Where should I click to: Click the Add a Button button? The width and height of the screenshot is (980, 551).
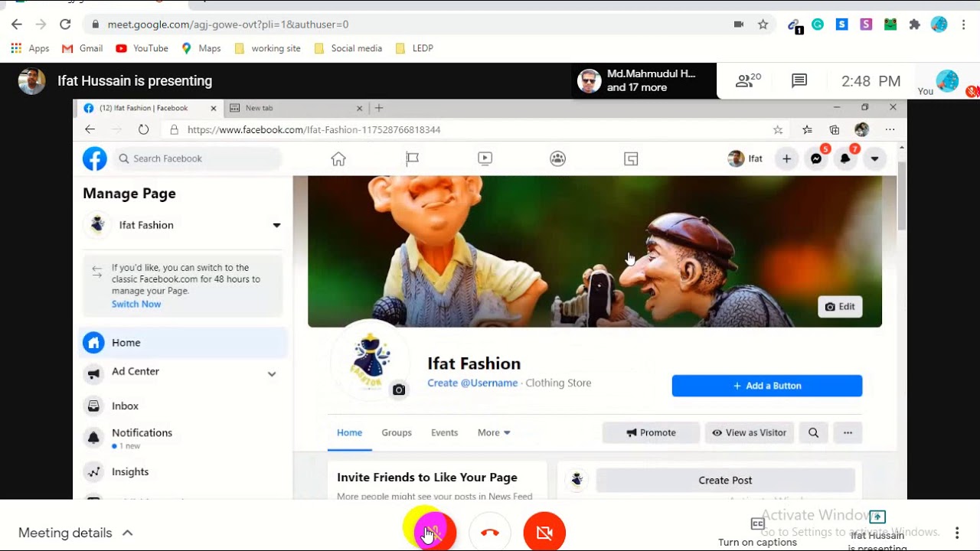click(767, 386)
